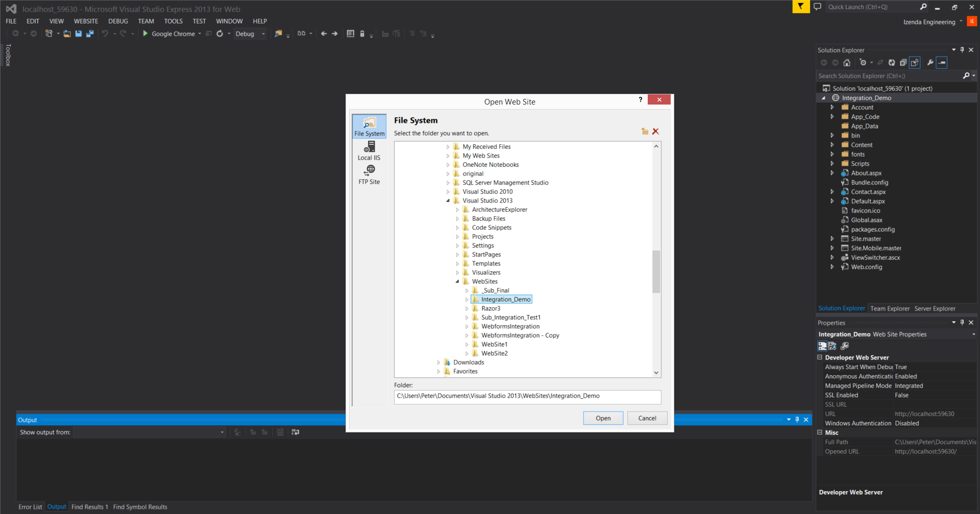Click the dialog Help question mark

click(x=641, y=100)
